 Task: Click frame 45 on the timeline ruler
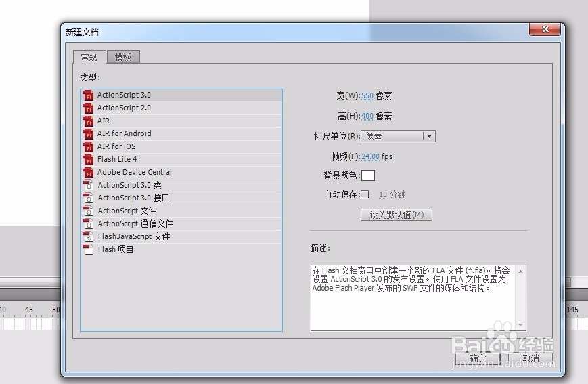(x=29, y=310)
